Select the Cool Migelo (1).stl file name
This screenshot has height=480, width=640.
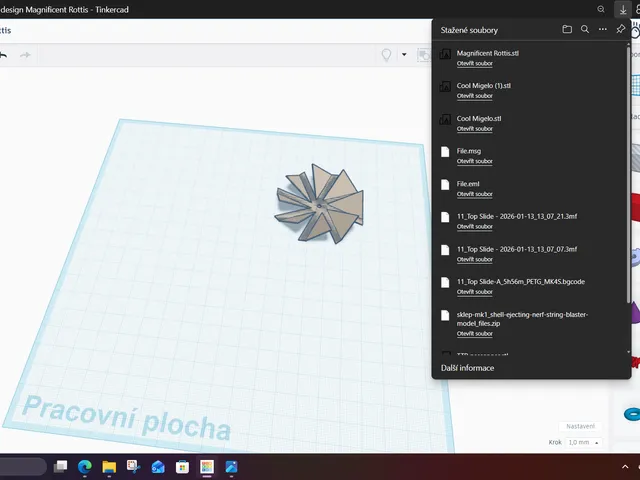coord(484,86)
